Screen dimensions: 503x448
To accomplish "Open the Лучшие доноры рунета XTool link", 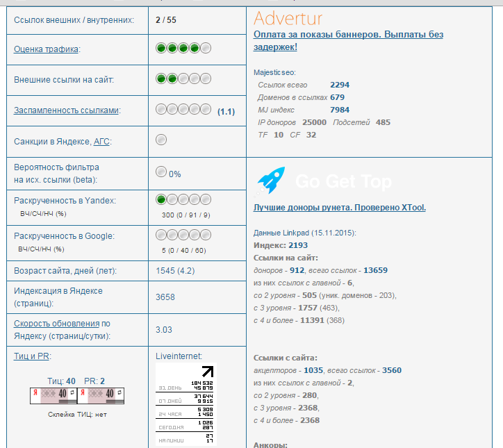I will [x=340, y=208].
